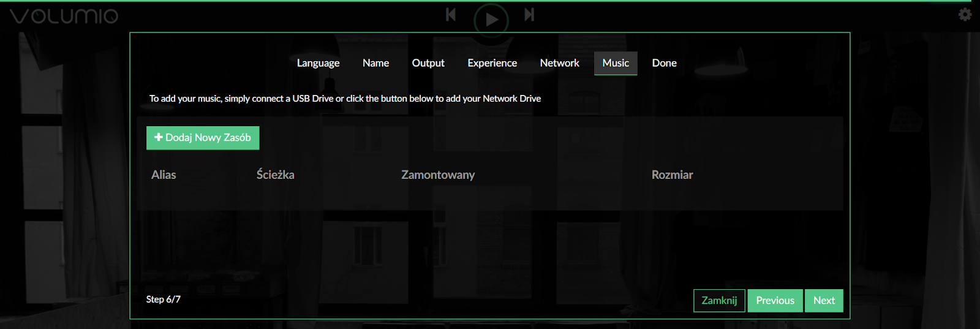Viewport: 980px width, 329px height.
Task: Click the Dodaj Nowy Zasób button
Action: point(203,138)
